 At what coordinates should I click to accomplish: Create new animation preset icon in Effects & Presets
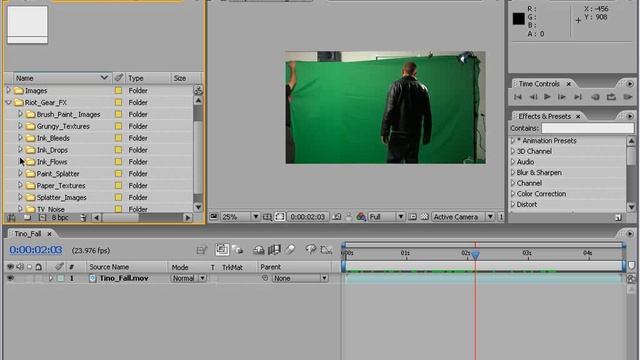[618, 218]
